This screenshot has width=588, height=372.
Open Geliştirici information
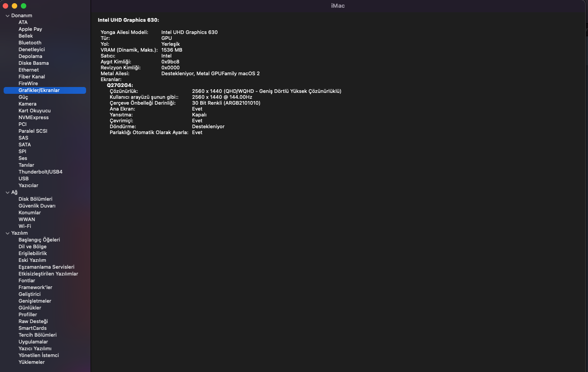[29, 294]
